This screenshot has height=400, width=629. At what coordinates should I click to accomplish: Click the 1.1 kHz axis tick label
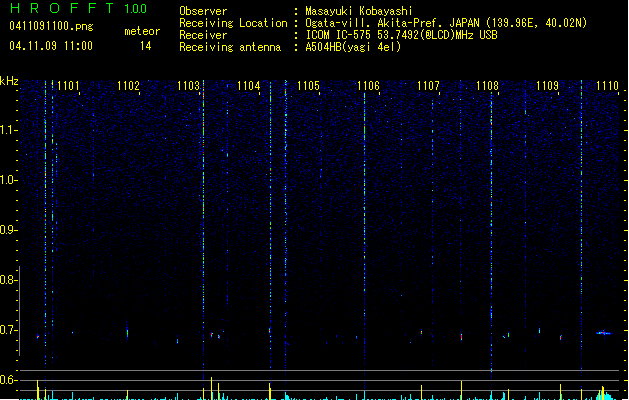(8, 130)
